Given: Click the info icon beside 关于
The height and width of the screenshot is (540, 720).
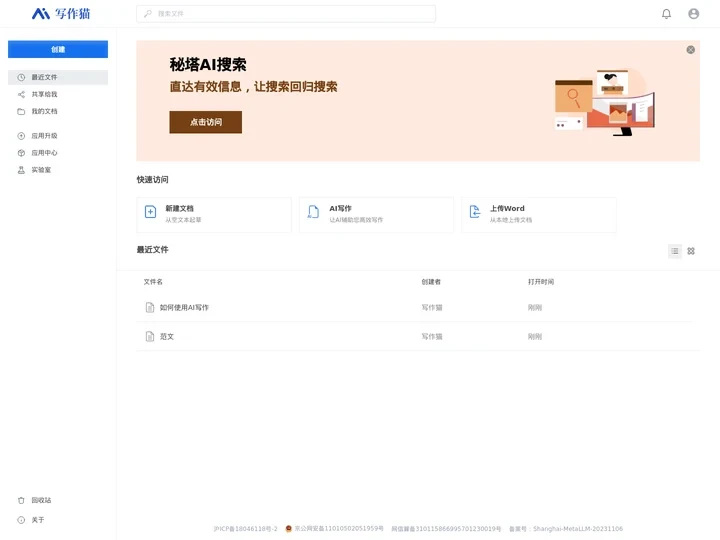Looking at the screenshot, I should 21,520.
